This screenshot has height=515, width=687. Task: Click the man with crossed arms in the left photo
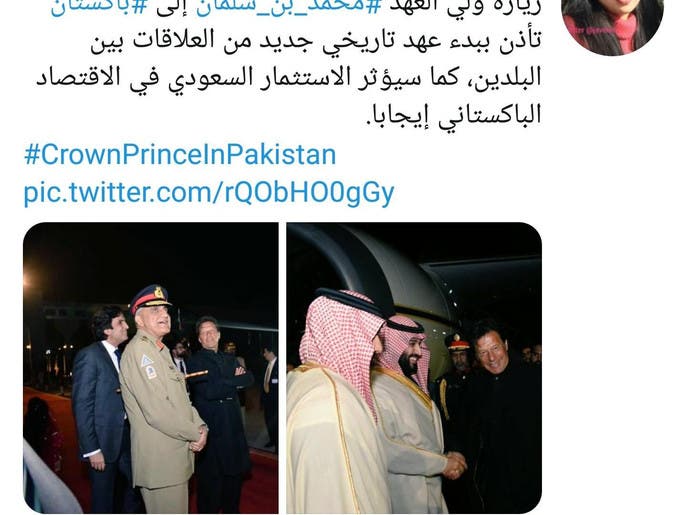pos(217,394)
